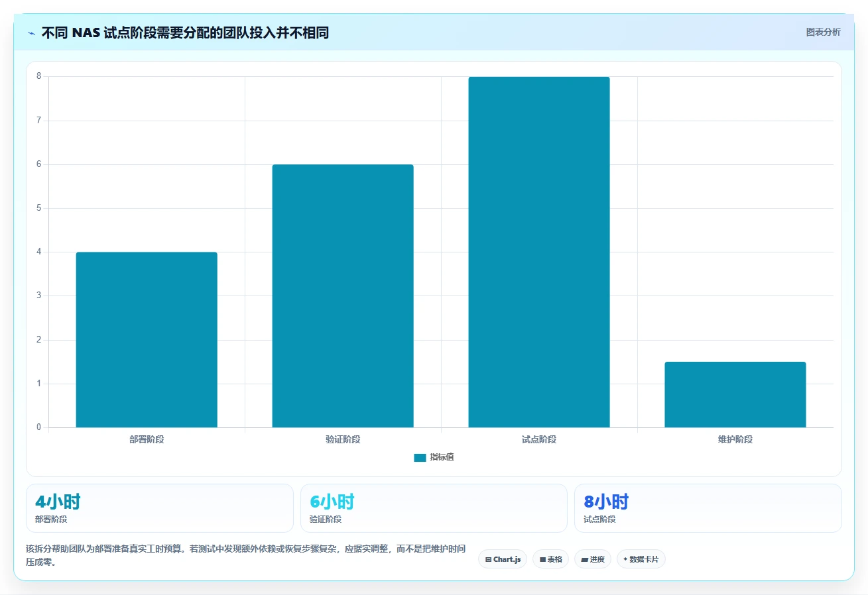Open the 4小时 部署阶段 data card
The height and width of the screenshot is (595, 868).
tap(160, 508)
